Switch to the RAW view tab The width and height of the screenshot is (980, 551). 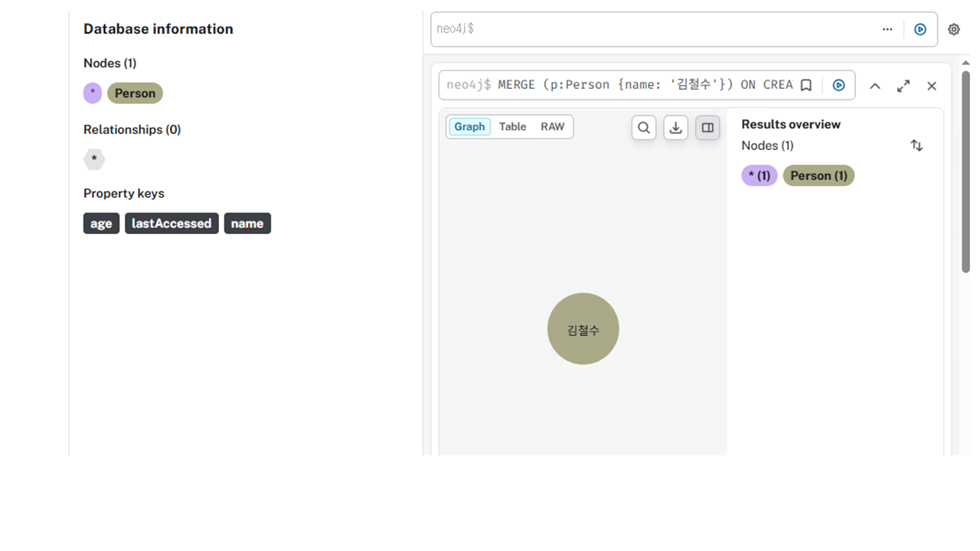click(552, 126)
